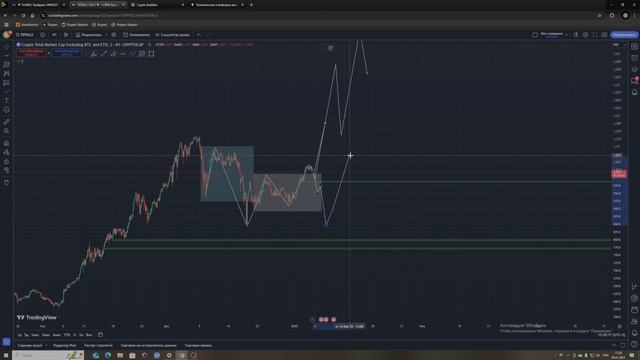Open the go-to-date calendar icon
Viewport: 640px width, 360px height.
[100, 335]
